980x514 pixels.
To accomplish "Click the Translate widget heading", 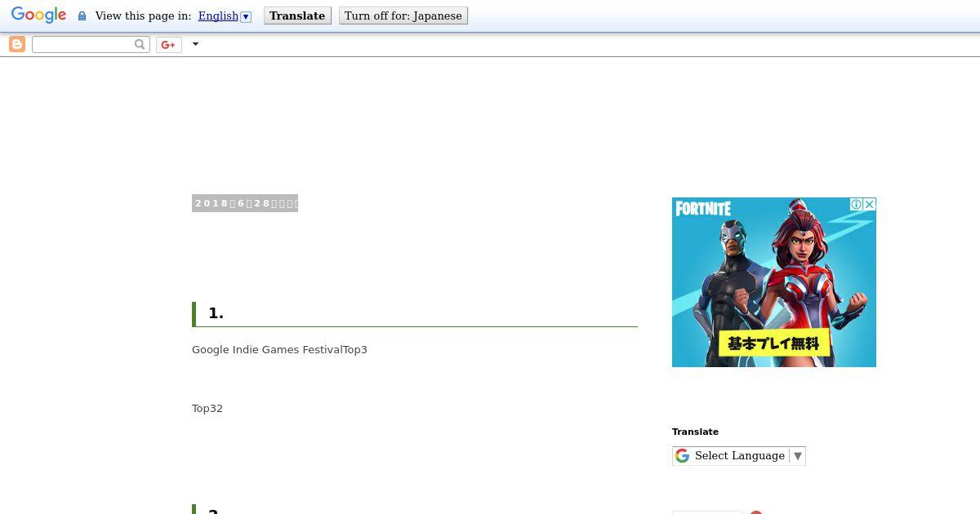I will click(695, 432).
